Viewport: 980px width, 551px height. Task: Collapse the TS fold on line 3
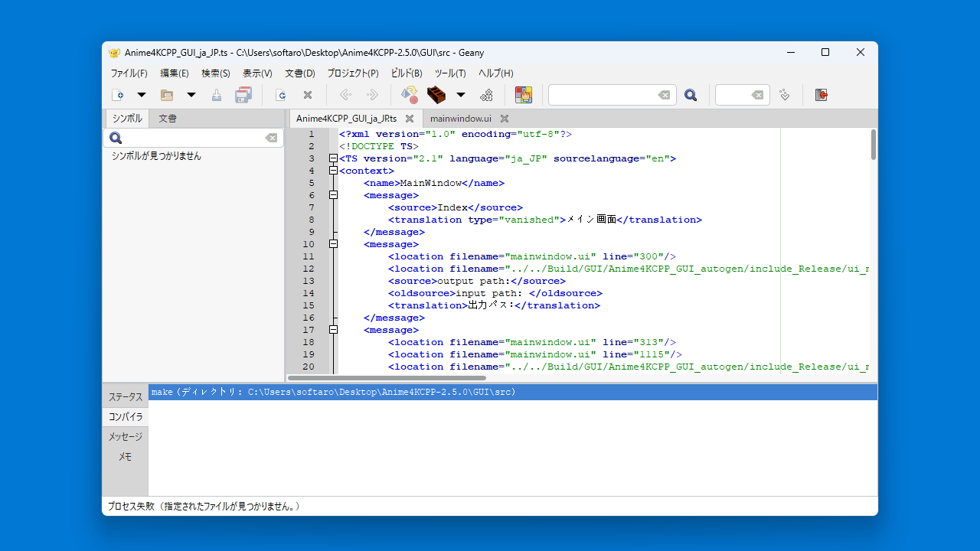tap(333, 158)
